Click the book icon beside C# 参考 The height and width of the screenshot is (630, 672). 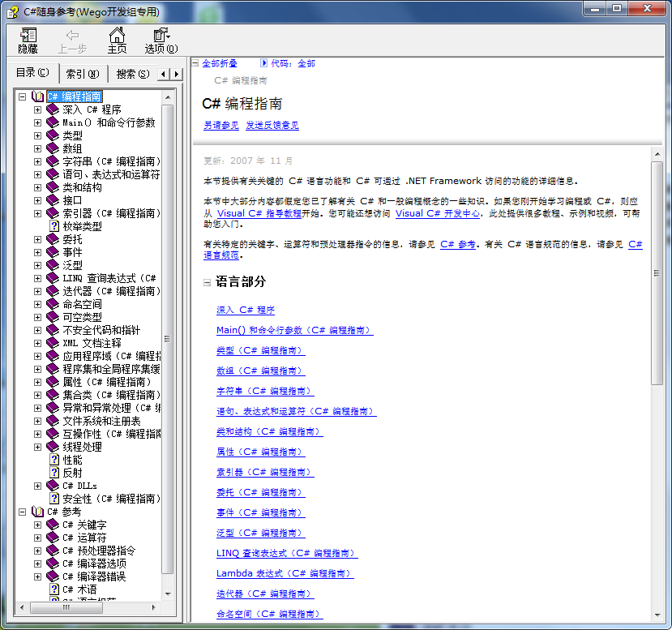(x=37, y=512)
